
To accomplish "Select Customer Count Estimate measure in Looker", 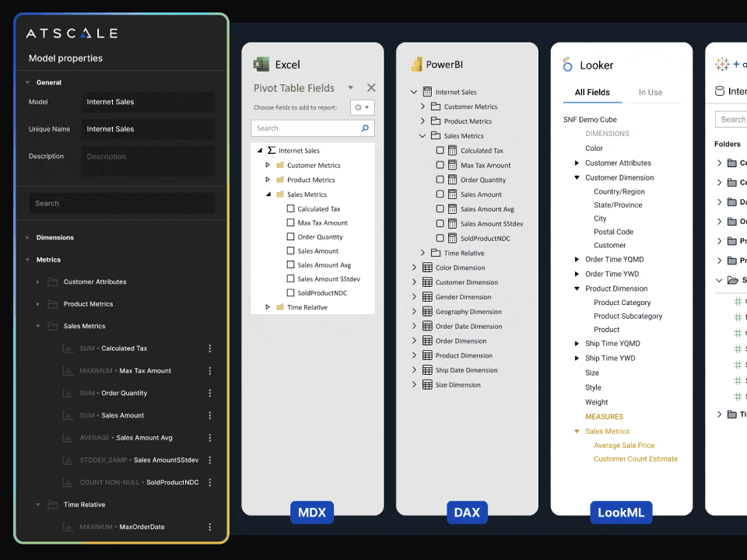I will [x=636, y=459].
